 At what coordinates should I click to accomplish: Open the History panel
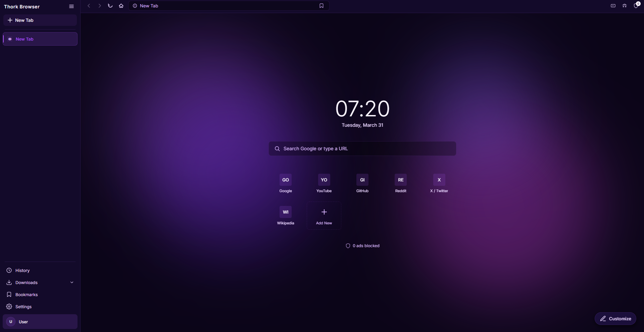(22, 270)
